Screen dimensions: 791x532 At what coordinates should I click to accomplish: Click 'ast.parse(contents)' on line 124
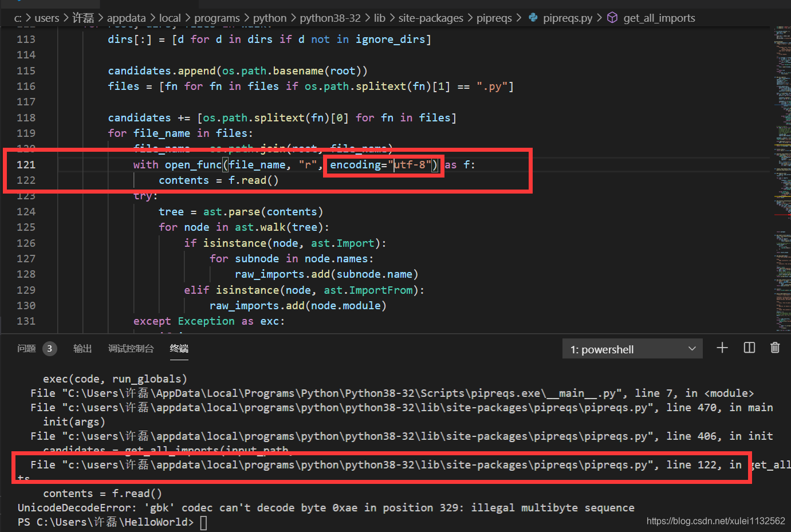click(263, 212)
